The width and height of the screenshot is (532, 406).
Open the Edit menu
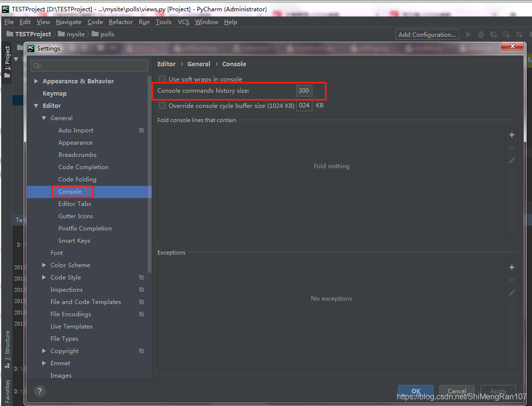25,22
